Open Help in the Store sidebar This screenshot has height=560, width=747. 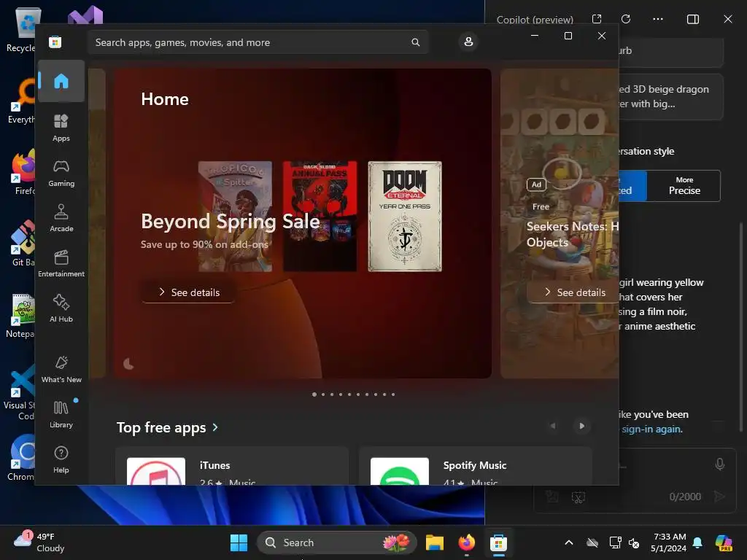point(61,459)
